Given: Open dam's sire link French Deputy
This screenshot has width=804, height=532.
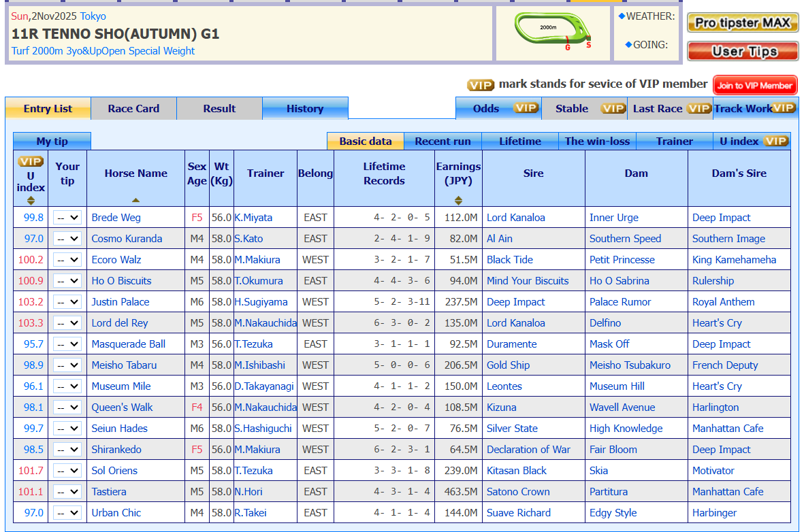Looking at the screenshot, I should (x=725, y=365).
